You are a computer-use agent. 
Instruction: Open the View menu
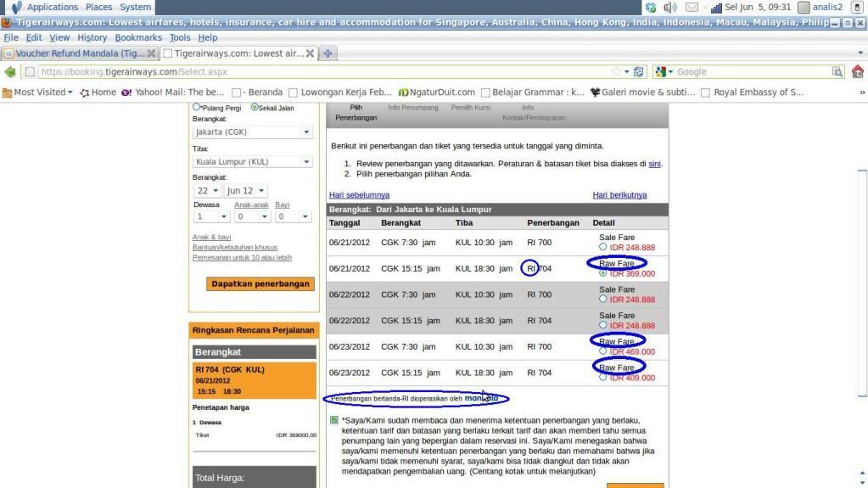(x=59, y=37)
